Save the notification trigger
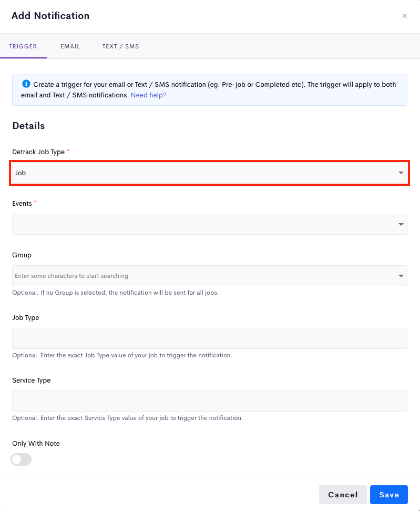The height and width of the screenshot is (511, 420). (389, 495)
